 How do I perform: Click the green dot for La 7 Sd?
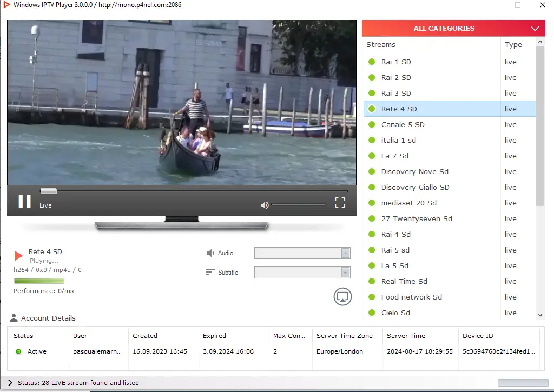(372, 156)
